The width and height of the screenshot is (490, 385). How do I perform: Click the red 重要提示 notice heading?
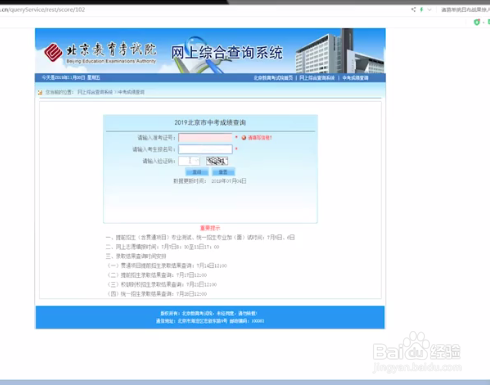pyautogui.click(x=210, y=228)
